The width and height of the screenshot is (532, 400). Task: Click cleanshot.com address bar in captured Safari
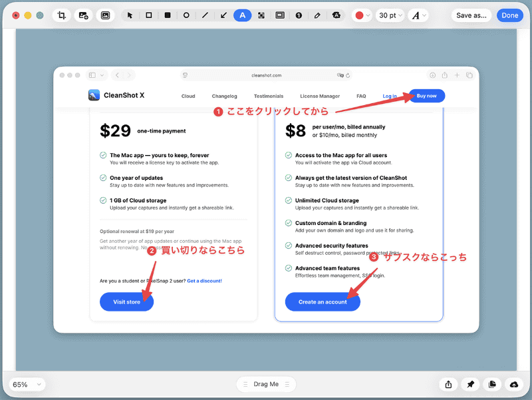point(267,75)
